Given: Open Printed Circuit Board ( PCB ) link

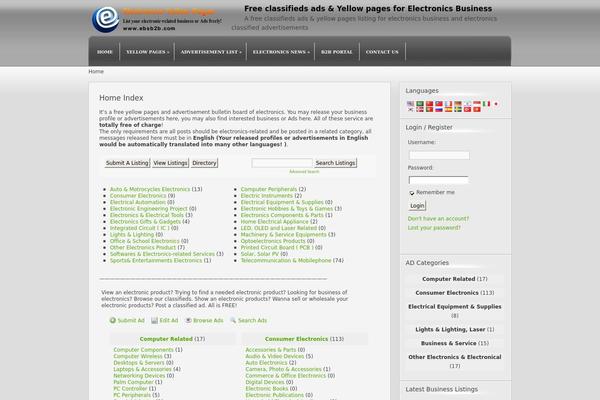Looking at the screenshot, I should pos(277,248).
